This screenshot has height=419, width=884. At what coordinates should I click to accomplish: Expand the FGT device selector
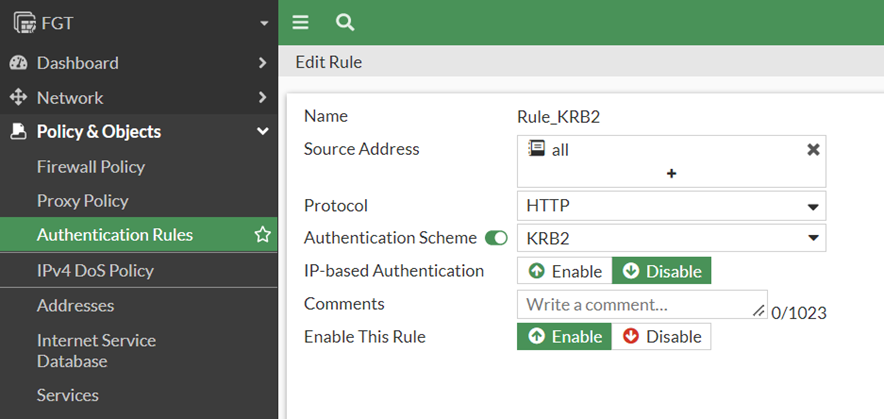[x=263, y=22]
